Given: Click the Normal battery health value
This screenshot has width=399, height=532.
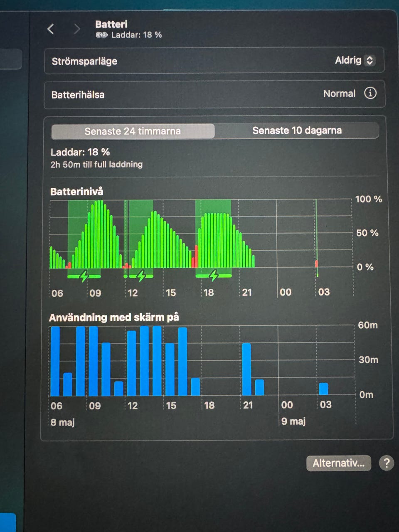Looking at the screenshot, I should [x=339, y=94].
